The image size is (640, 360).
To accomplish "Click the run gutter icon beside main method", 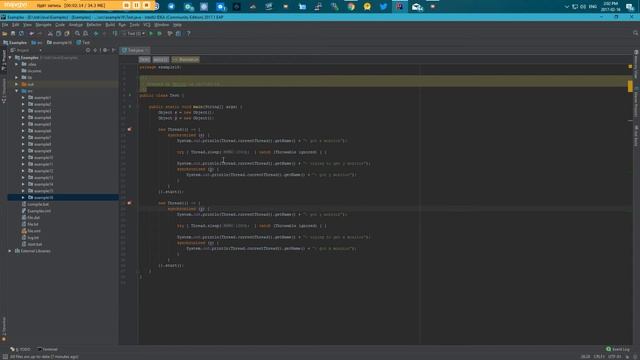I will [130, 107].
